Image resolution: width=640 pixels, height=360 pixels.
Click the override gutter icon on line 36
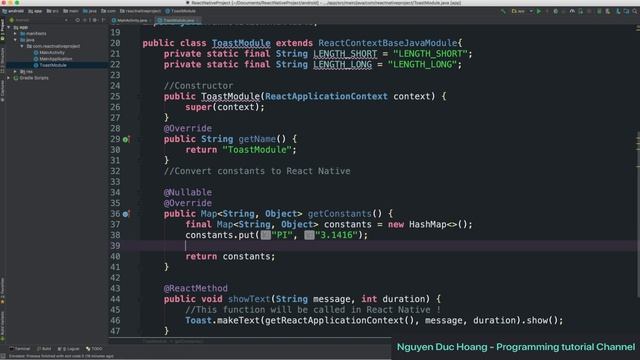pos(126,214)
